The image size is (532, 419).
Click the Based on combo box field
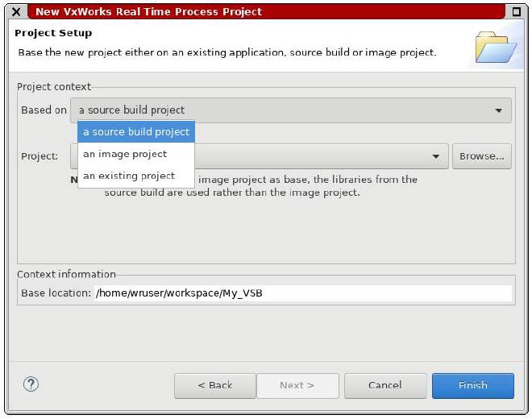[291, 110]
